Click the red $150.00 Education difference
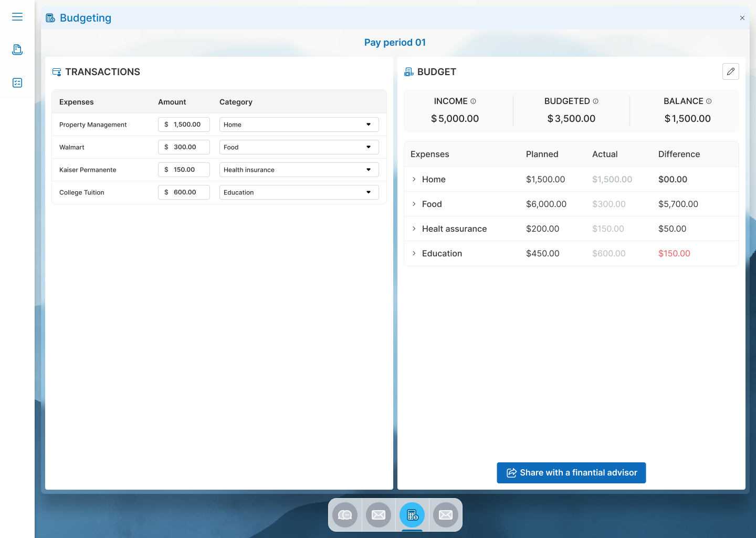This screenshot has height=538, width=756. point(674,253)
